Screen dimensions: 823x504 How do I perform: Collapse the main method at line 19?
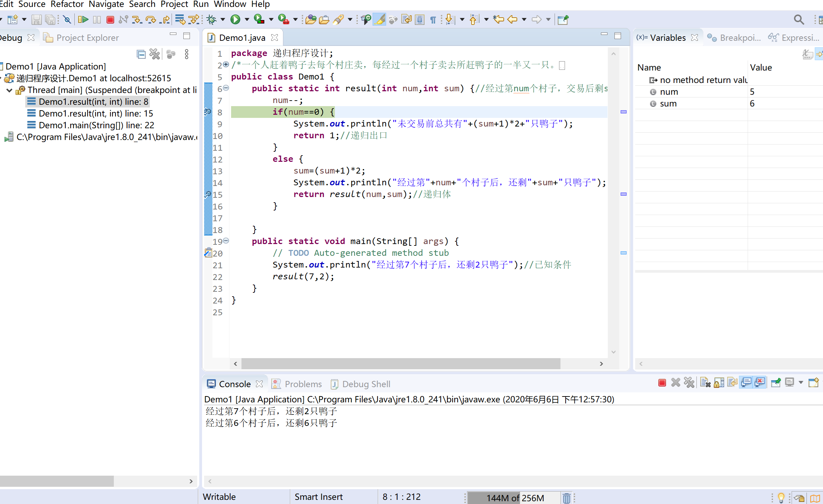(x=226, y=241)
